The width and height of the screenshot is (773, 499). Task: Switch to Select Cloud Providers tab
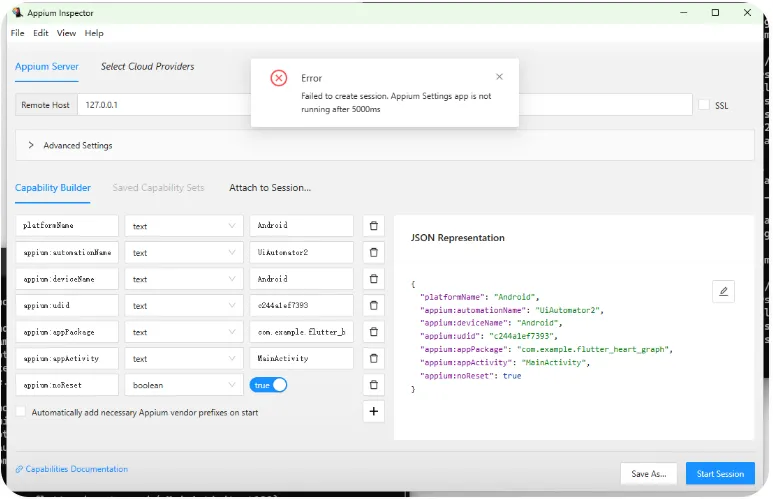point(147,67)
